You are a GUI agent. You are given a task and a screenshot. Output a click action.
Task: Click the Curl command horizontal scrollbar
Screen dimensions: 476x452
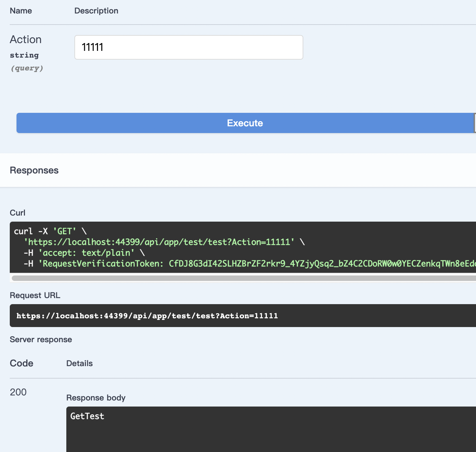244,278
